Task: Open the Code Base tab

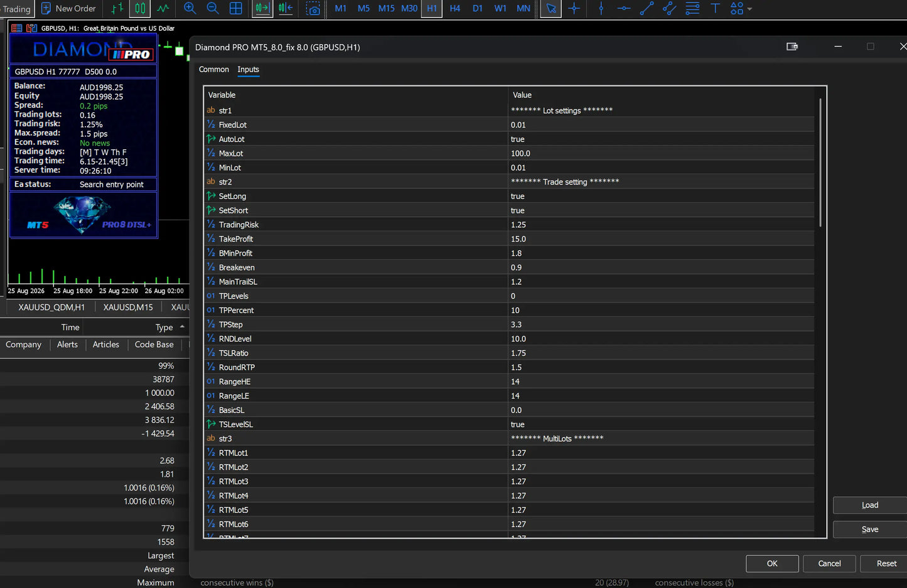Action: tap(154, 345)
